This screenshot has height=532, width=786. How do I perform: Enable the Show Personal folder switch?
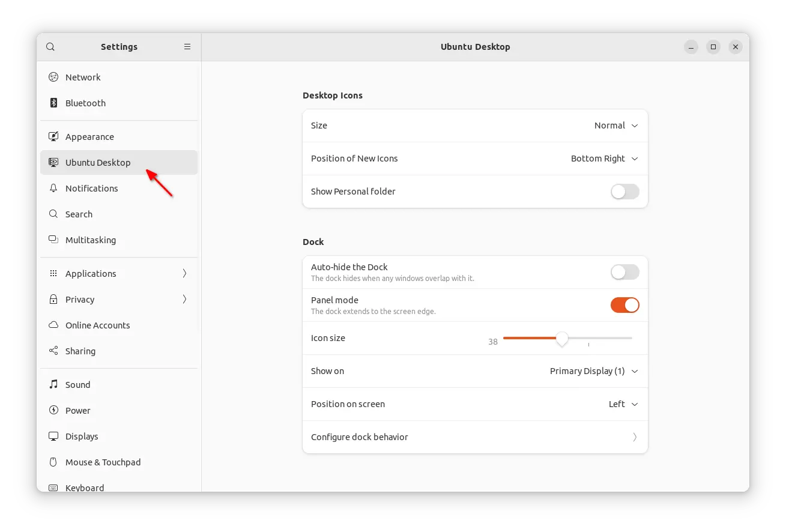point(624,192)
